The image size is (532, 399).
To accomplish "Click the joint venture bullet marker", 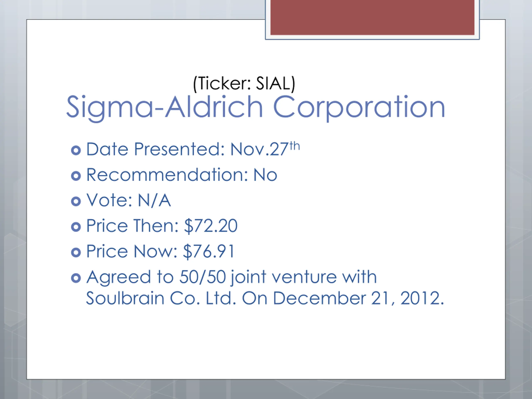I will [x=76, y=278].
